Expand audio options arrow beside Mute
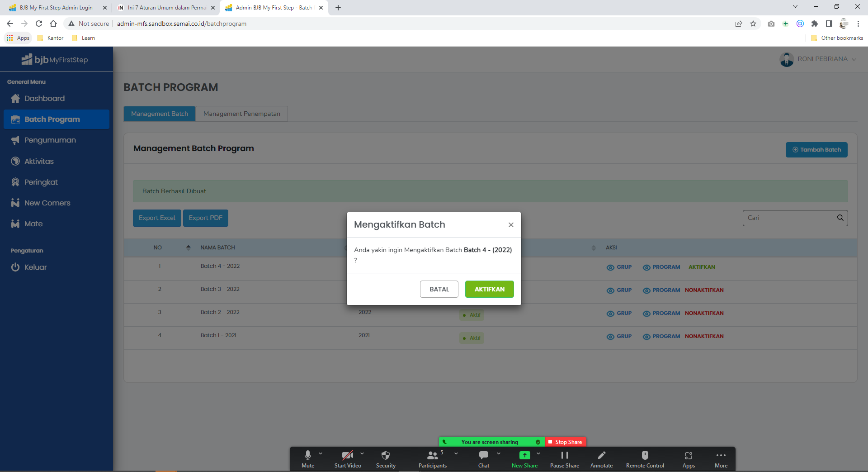The width and height of the screenshot is (868, 472). pos(321,453)
